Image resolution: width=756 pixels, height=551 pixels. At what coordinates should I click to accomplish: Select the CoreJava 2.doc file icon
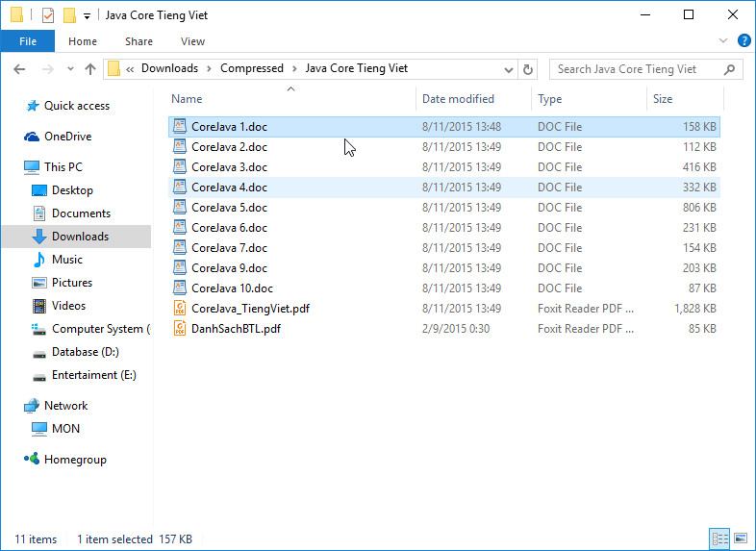(x=180, y=146)
